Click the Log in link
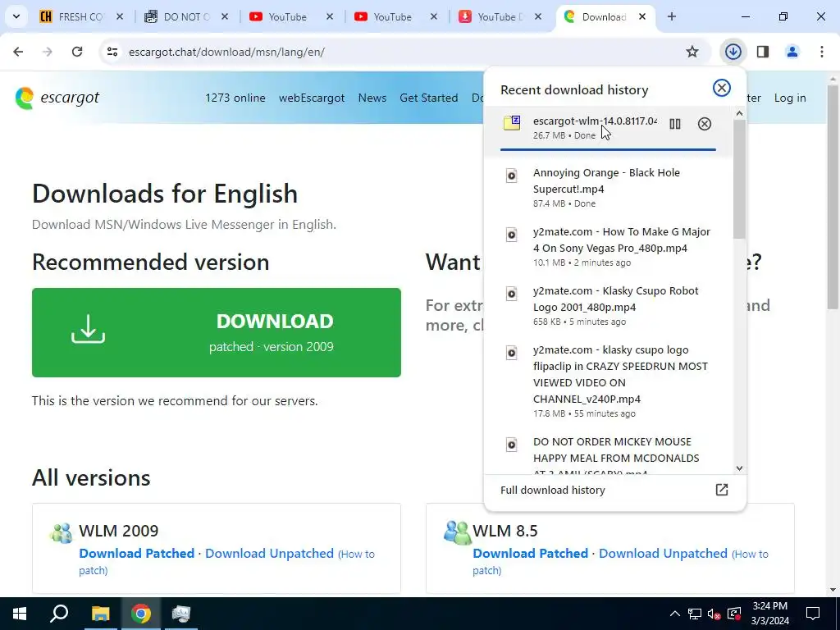840x630 pixels. point(790,98)
